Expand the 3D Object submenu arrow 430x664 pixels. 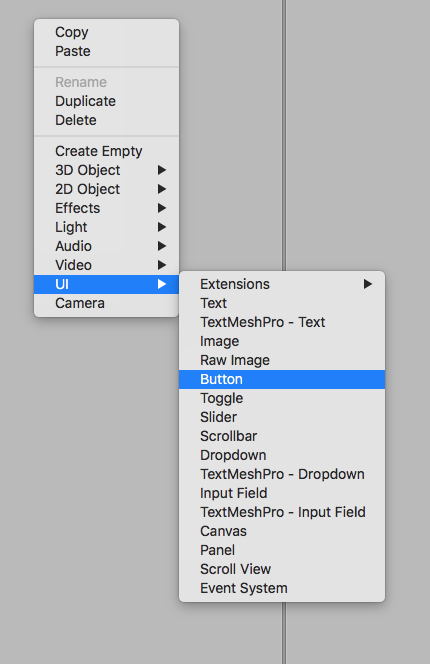click(161, 170)
